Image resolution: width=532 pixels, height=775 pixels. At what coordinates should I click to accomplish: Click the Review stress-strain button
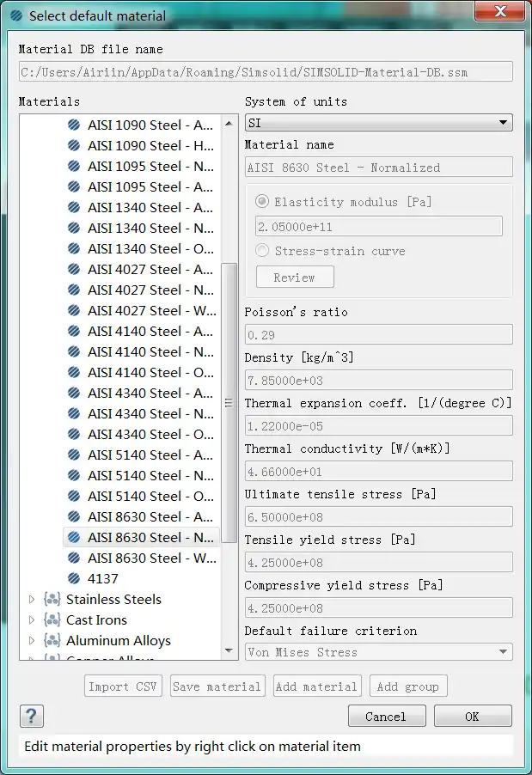point(295,277)
